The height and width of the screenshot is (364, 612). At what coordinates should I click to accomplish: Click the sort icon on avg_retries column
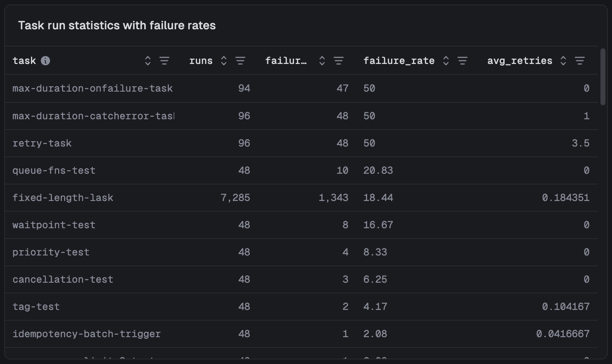point(563,60)
